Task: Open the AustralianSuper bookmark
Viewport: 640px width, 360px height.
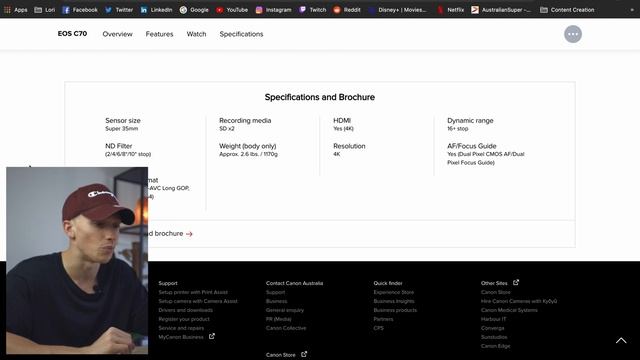Action: (x=501, y=10)
